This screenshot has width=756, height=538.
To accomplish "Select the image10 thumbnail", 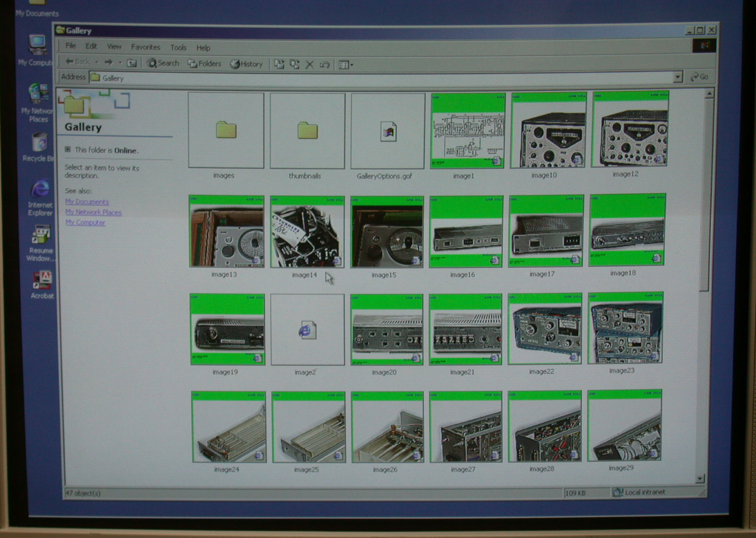I will 548,130.
